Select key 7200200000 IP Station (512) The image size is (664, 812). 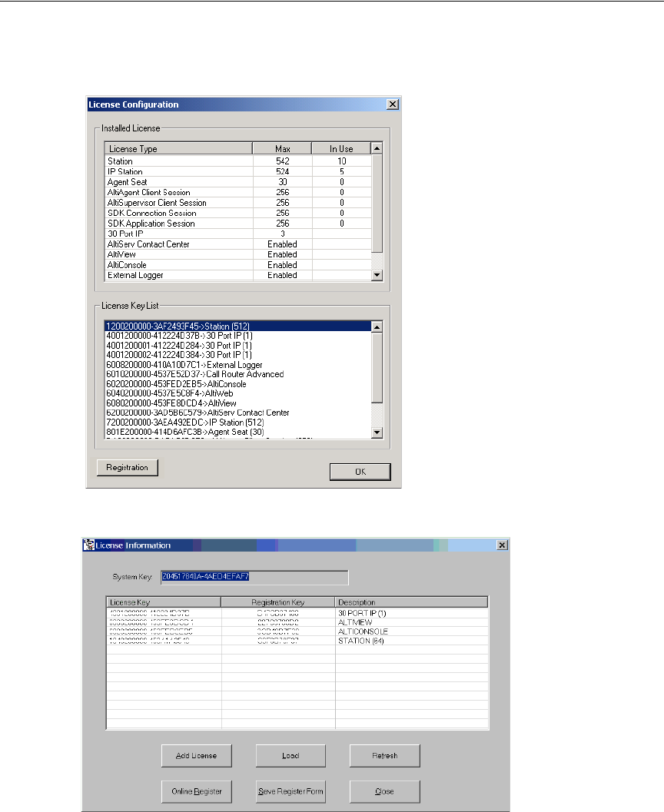(238, 422)
